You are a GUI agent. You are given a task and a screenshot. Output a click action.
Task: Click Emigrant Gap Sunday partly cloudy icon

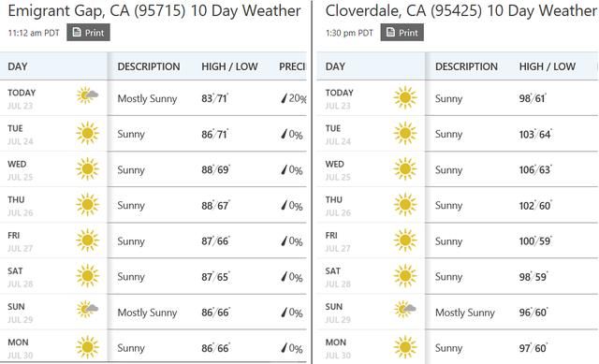(x=87, y=309)
